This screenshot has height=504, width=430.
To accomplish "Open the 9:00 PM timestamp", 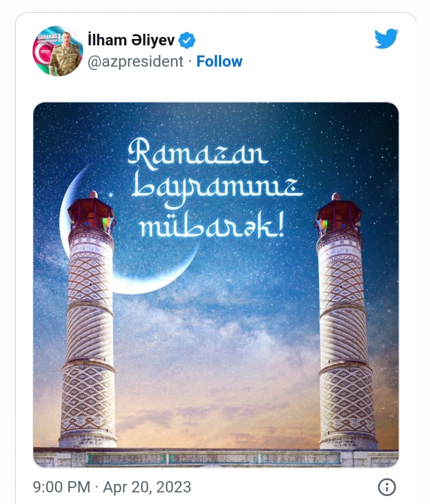I will pos(61,487).
